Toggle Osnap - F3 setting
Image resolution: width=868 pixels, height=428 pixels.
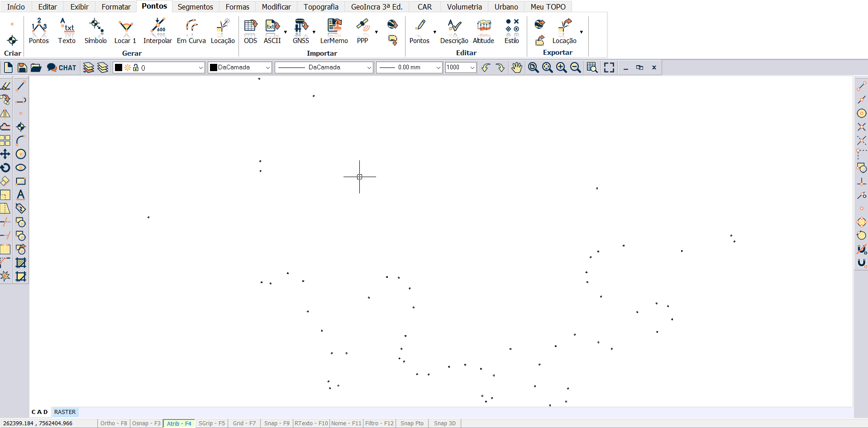[146, 423]
